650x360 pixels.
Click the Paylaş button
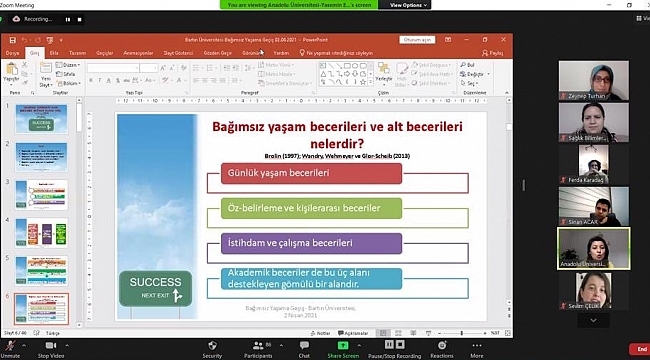[492, 53]
